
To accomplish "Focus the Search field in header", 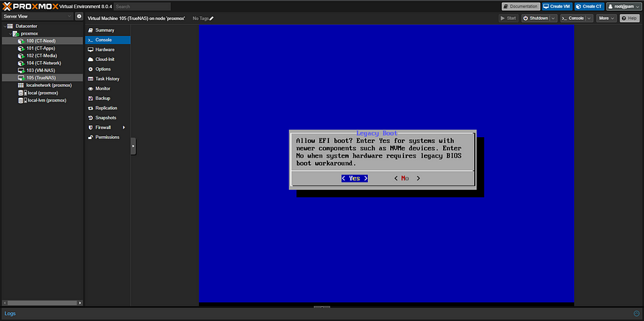I will 142,7.
